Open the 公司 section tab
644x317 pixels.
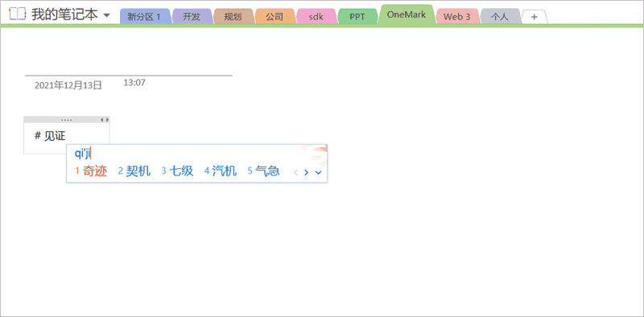(275, 17)
